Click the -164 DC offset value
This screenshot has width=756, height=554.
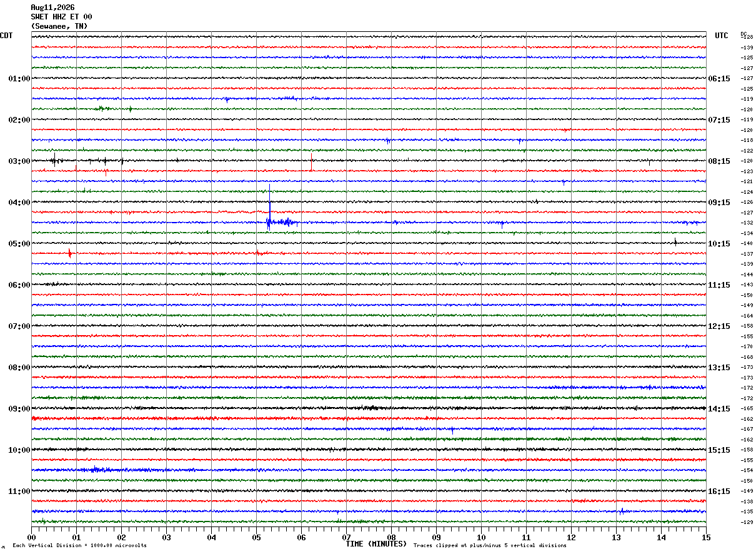click(x=747, y=316)
